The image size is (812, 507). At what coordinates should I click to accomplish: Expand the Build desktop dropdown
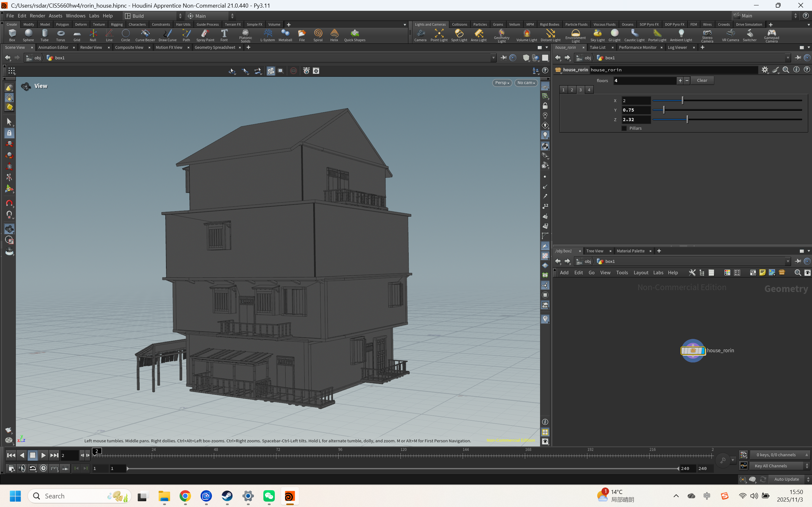point(153,16)
